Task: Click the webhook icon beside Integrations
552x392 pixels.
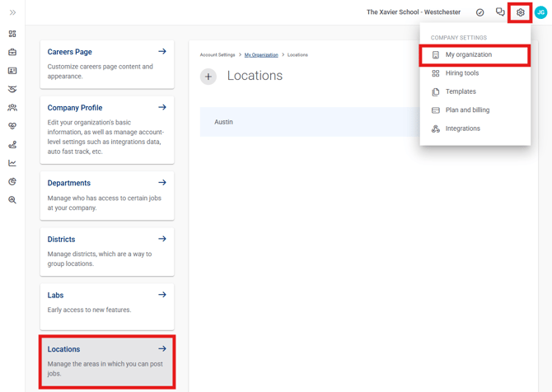Action: (436, 128)
